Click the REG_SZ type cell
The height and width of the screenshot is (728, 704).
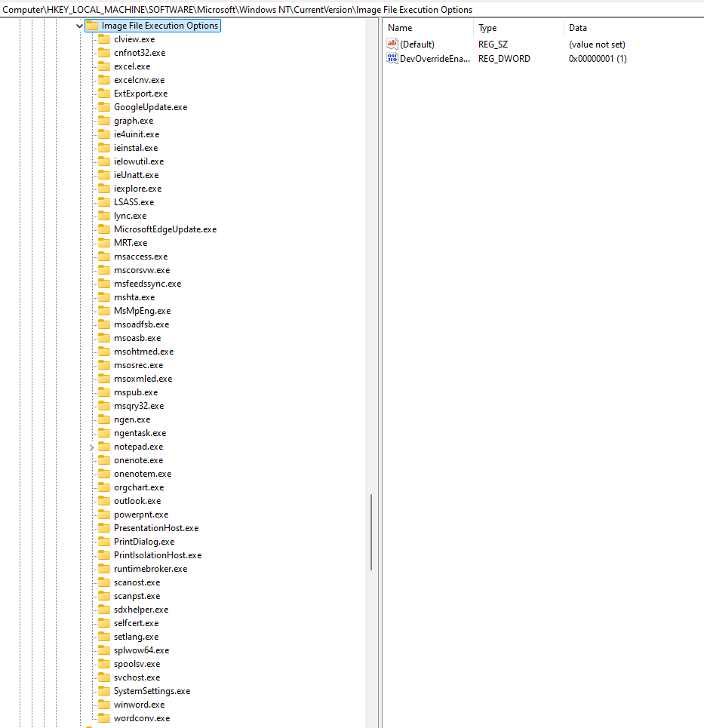pos(493,45)
